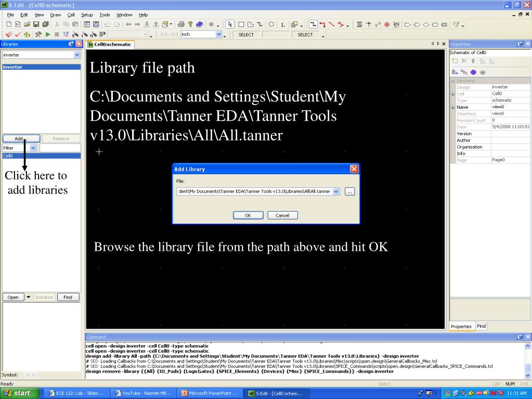Screen dimensions: 532x399
Task: Click the question mark help pointer icon
Action: 190,24
